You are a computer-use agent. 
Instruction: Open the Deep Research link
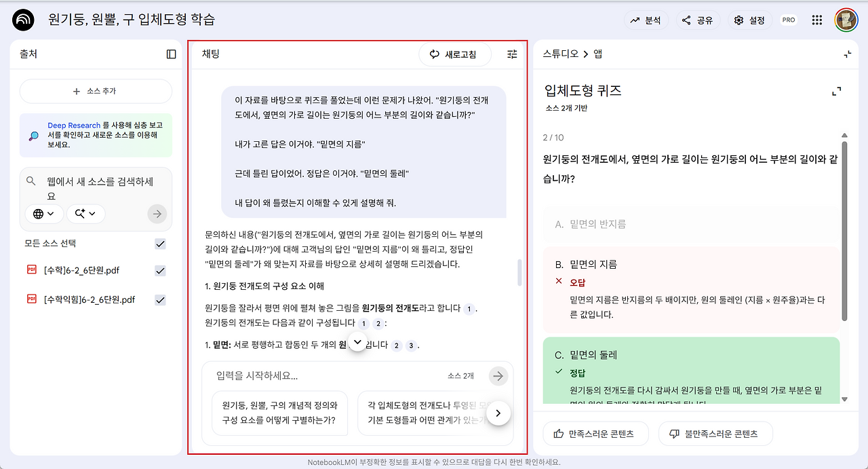pyautogui.click(x=74, y=126)
